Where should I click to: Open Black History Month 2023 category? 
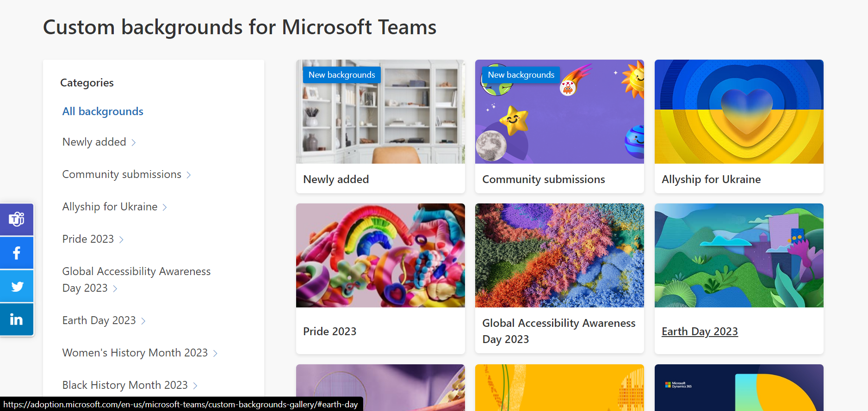coord(130,385)
